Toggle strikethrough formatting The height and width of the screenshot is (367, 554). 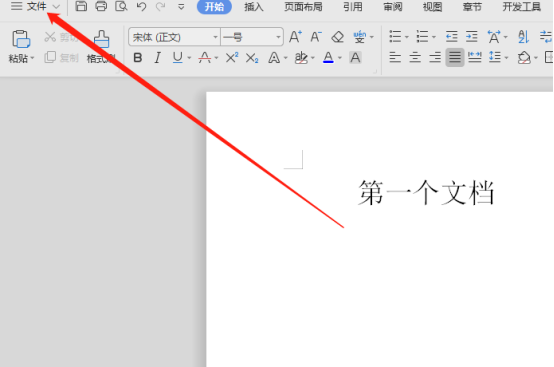coord(205,58)
